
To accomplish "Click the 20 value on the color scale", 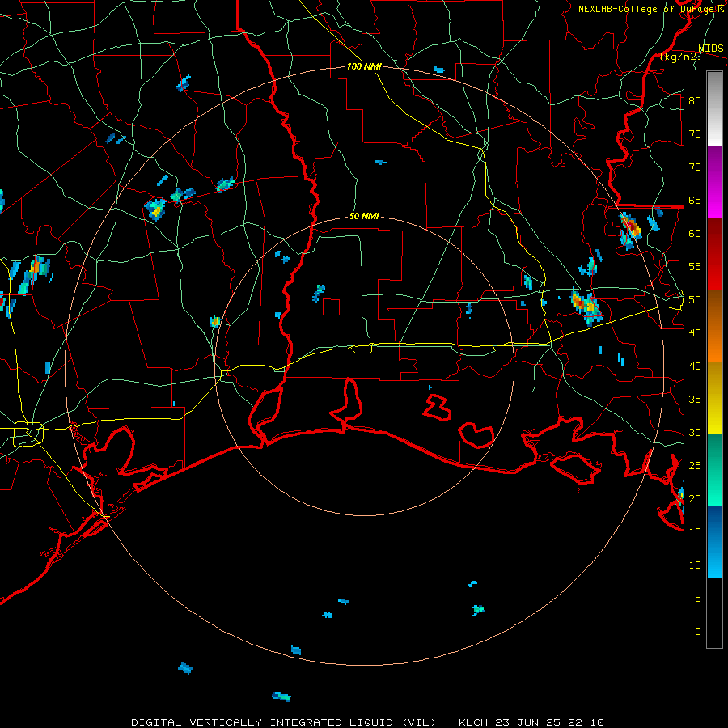I will [x=695, y=498].
